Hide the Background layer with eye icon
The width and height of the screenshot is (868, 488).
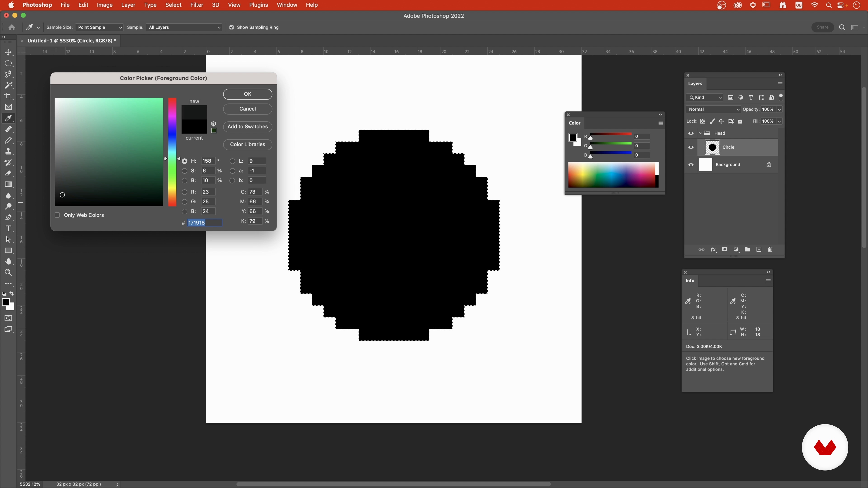point(691,165)
